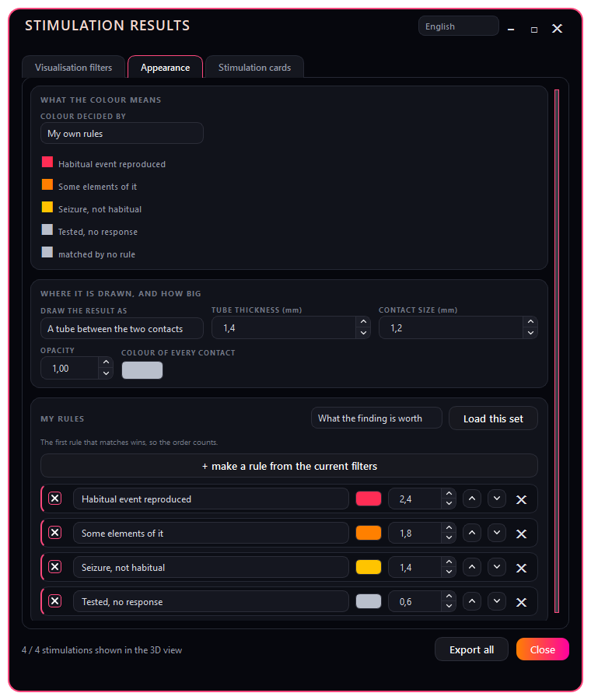Move the Habitual event reproduced rule up
Screen dimensions: 591x700
pos(472,499)
